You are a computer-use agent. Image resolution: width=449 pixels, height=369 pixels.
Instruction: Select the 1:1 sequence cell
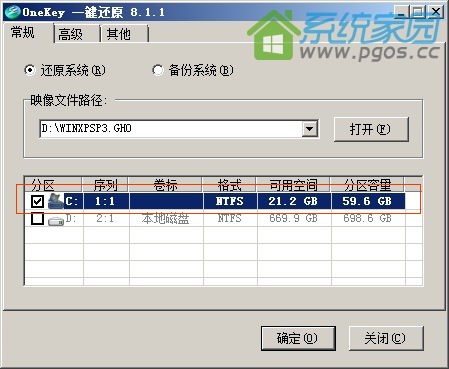[106, 201]
